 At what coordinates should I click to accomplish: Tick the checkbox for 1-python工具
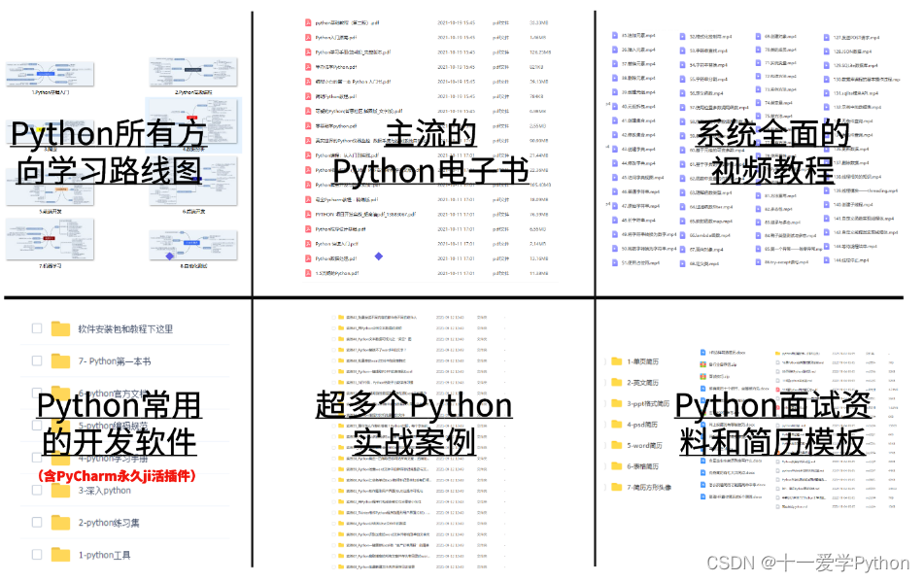[x=35, y=554]
